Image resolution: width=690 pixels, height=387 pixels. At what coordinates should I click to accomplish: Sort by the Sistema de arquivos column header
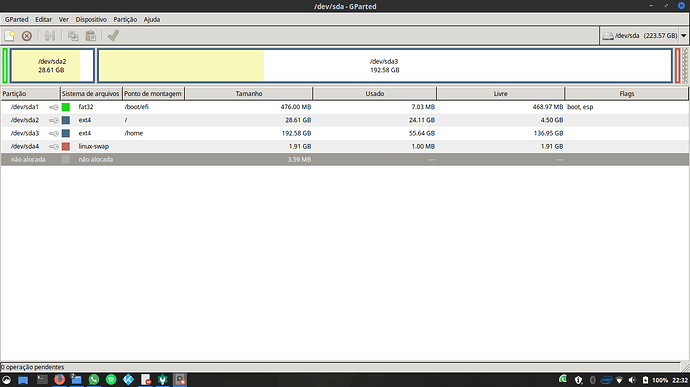coord(91,93)
